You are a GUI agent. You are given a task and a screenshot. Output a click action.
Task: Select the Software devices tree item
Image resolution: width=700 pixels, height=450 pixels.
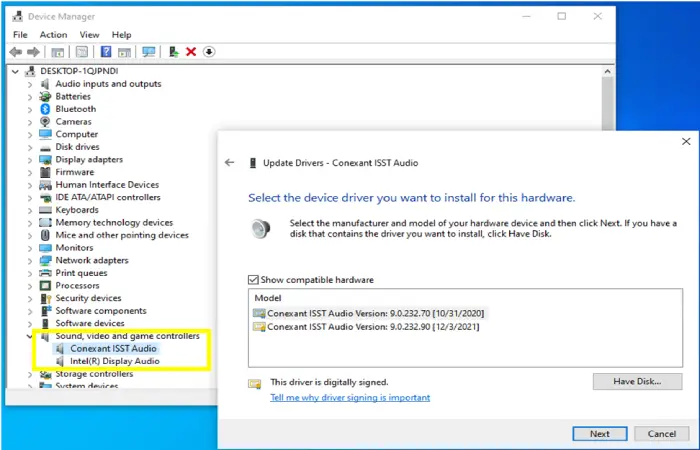(90, 323)
